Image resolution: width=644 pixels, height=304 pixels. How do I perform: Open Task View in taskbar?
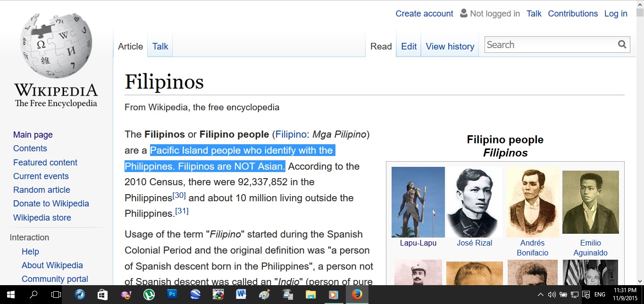pyautogui.click(x=56, y=295)
